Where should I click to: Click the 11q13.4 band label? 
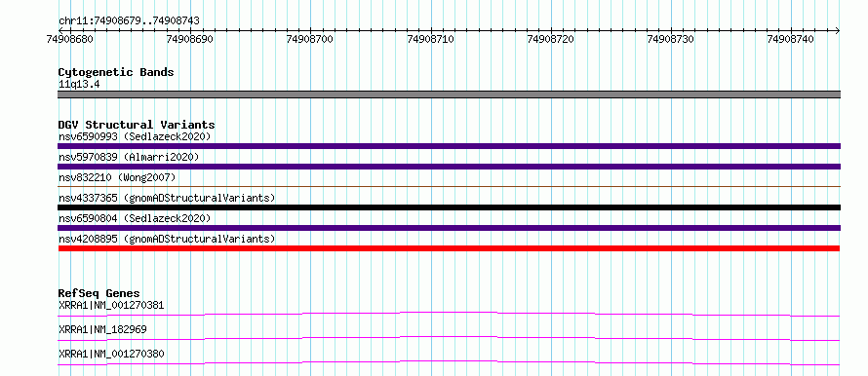(x=79, y=85)
